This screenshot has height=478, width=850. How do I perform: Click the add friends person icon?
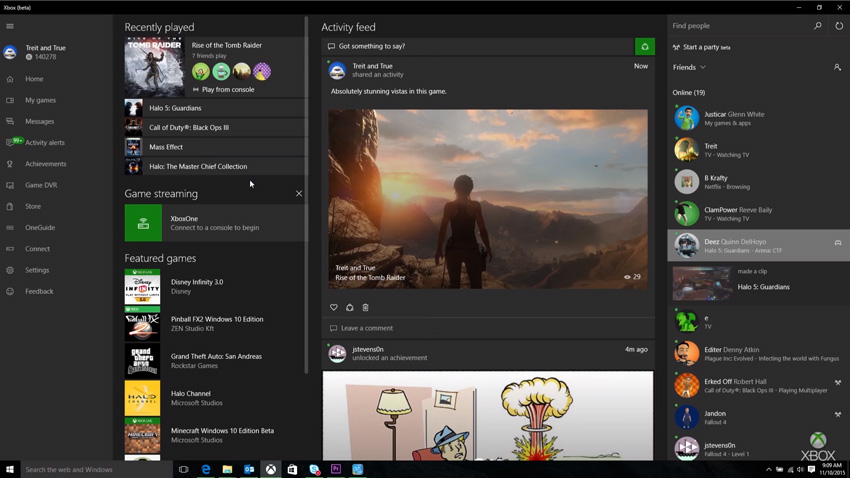(x=838, y=67)
